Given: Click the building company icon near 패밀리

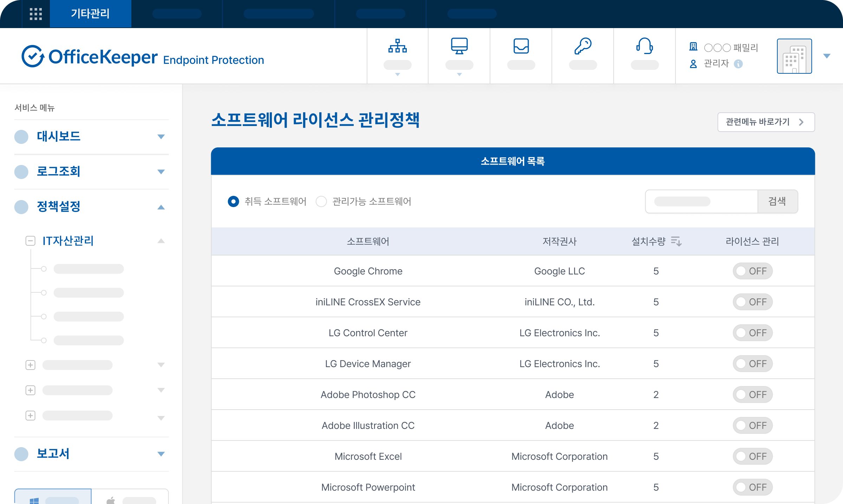Looking at the screenshot, I should tap(693, 47).
